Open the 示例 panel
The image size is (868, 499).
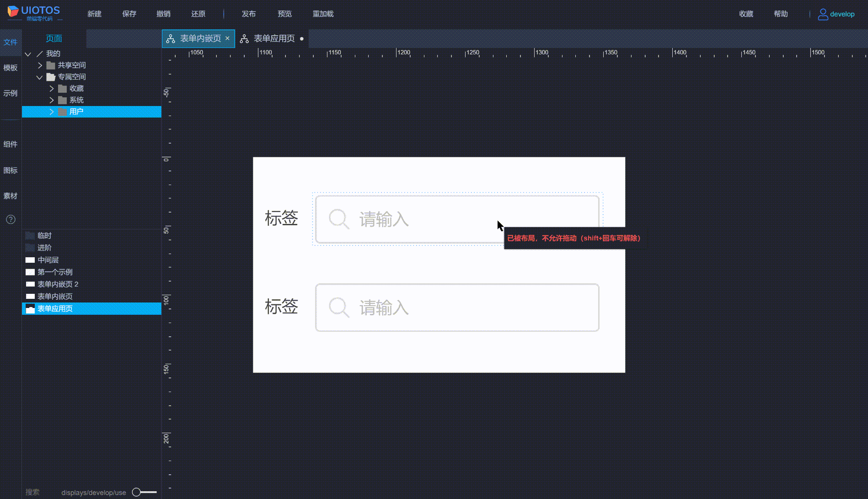point(11,93)
